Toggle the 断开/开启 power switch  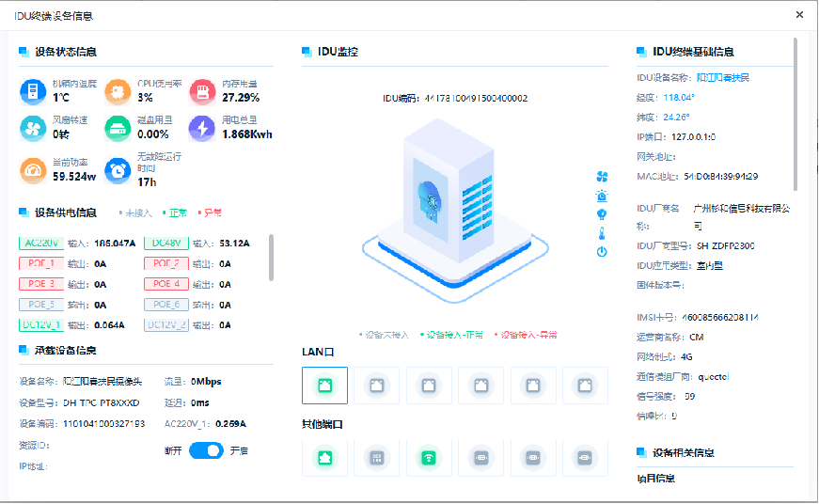click(206, 450)
